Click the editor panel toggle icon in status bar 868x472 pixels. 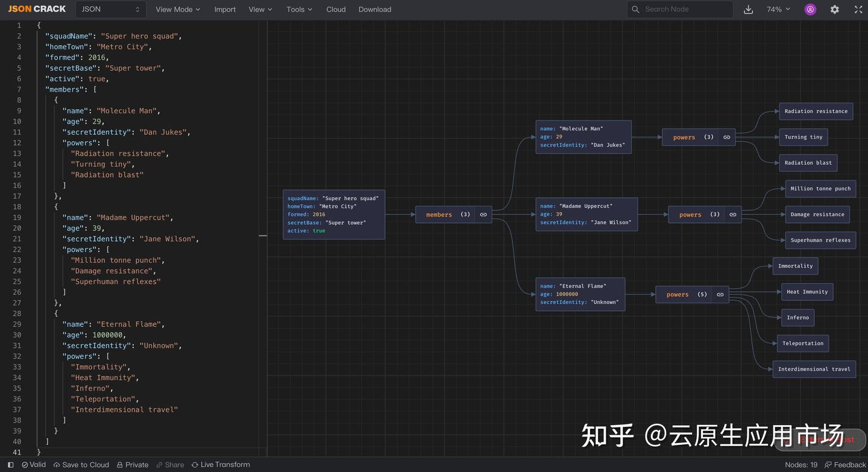pyautogui.click(x=10, y=465)
